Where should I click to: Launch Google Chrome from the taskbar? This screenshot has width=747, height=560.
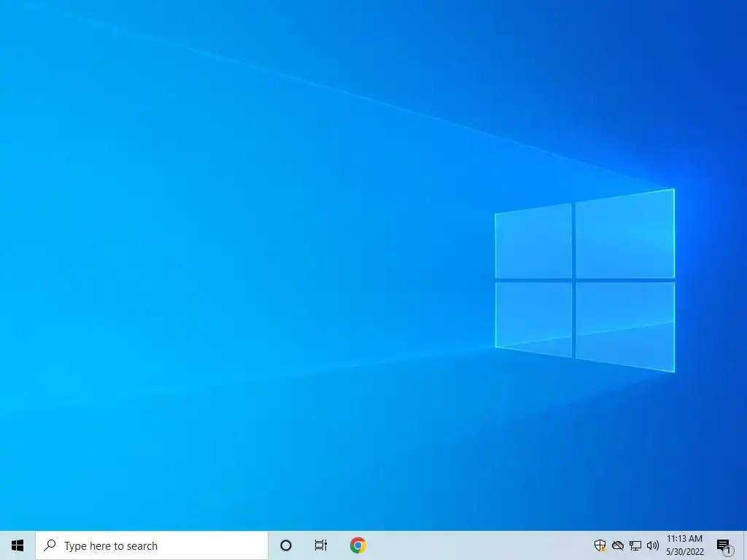coord(357,545)
